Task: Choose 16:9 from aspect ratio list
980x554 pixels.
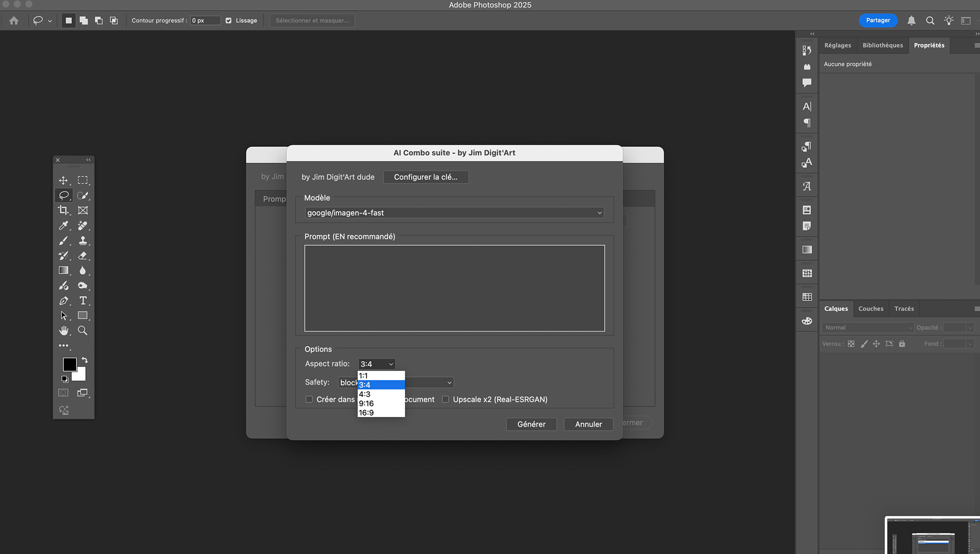Action: 381,413
